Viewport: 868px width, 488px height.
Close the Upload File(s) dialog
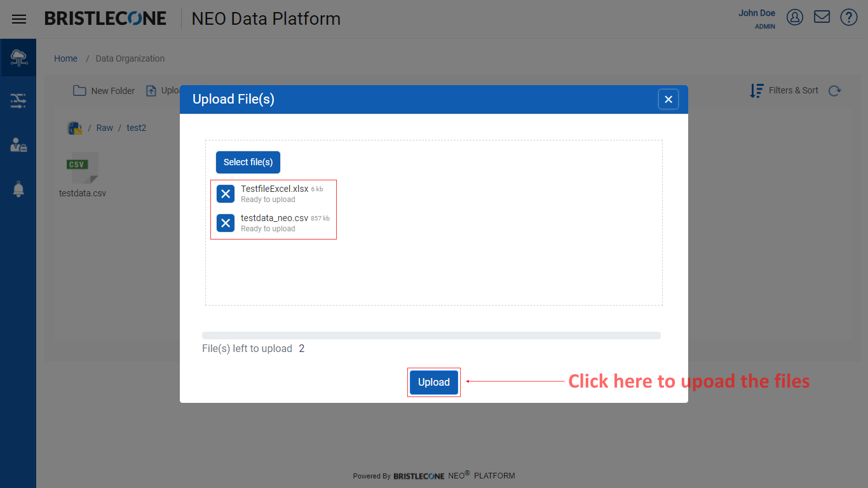pyautogui.click(x=668, y=99)
